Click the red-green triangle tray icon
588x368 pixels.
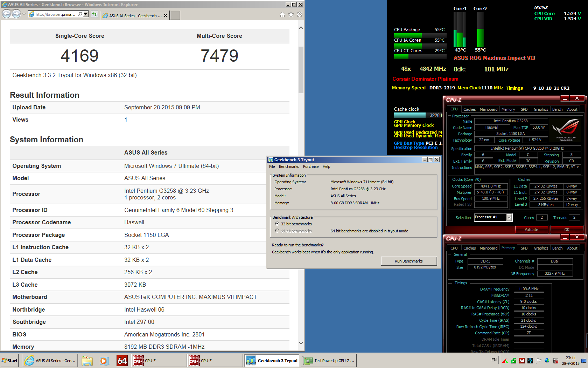pos(505,361)
